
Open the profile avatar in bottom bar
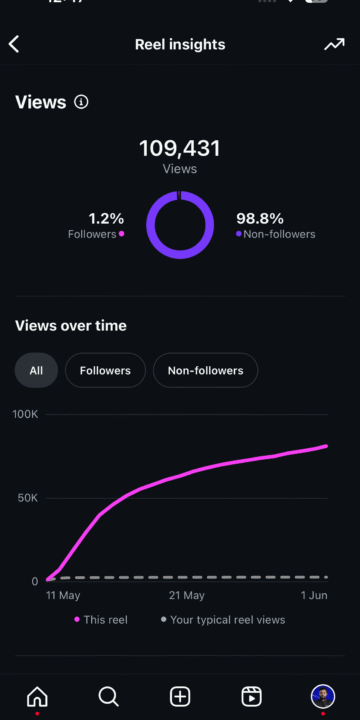(x=323, y=697)
